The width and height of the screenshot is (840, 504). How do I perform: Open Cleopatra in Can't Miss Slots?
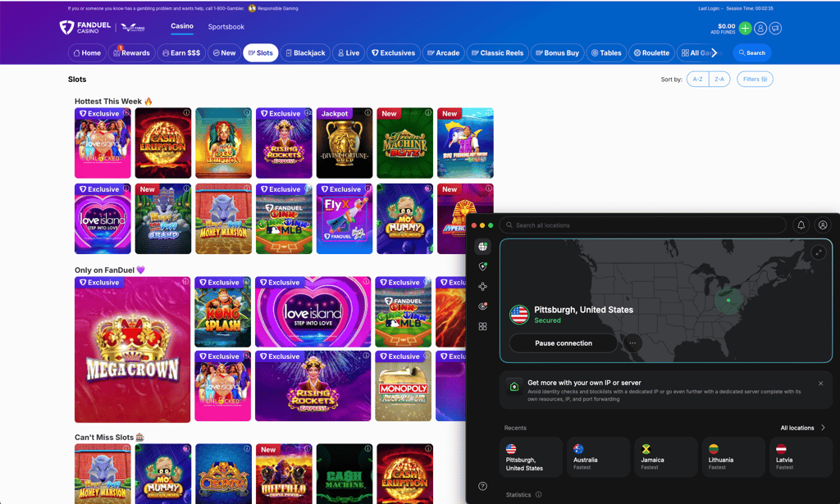(x=223, y=474)
